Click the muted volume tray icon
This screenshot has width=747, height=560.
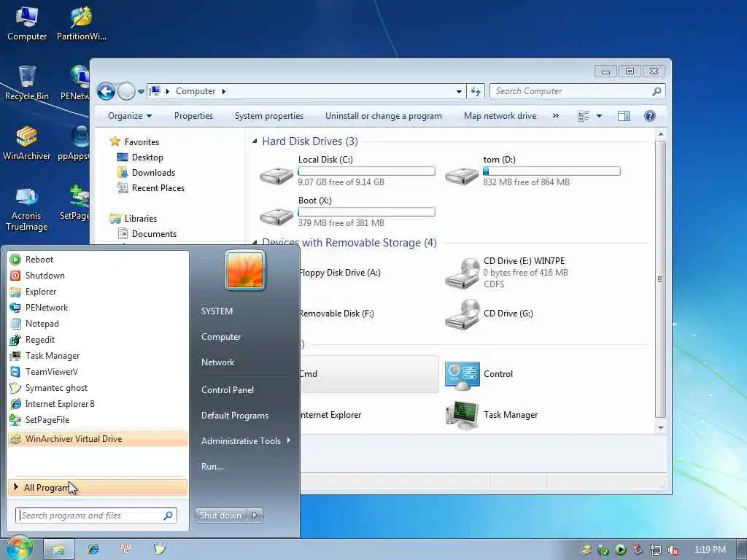[x=673, y=550]
